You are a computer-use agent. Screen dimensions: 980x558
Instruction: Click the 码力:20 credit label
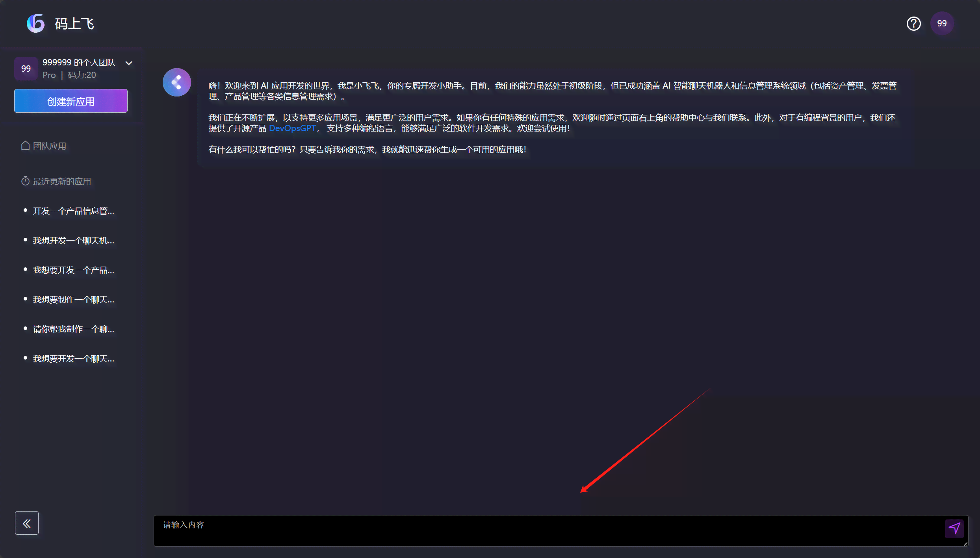pos(82,75)
